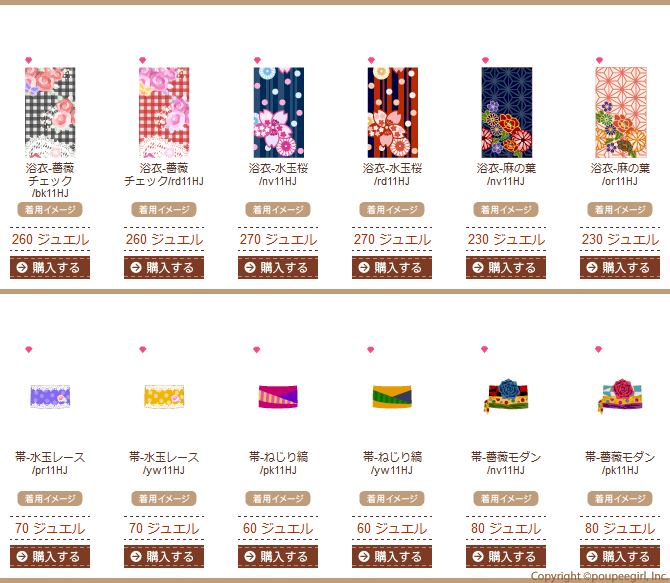Buy the 260 jewel black check yukata
The width and height of the screenshot is (670, 583).
[50, 268]
